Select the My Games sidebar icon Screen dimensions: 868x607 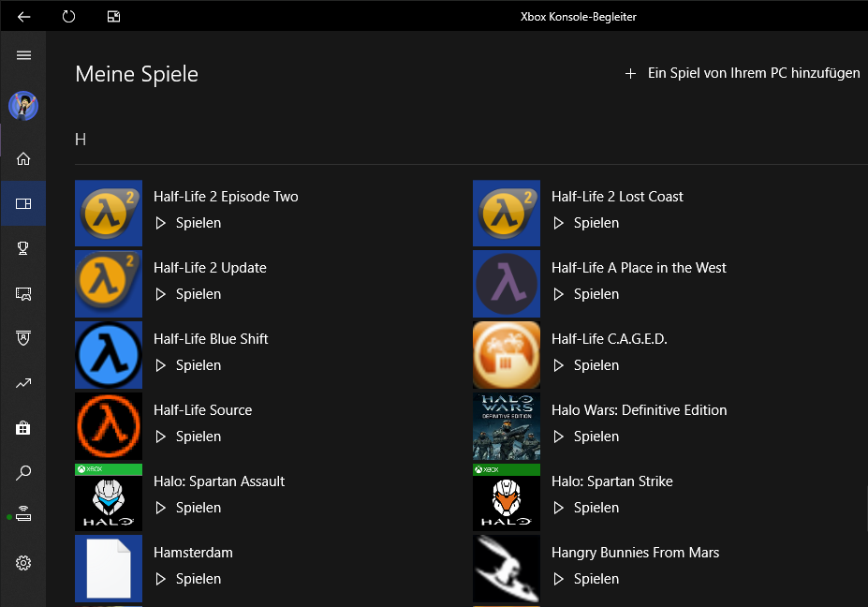coord(23,204)
